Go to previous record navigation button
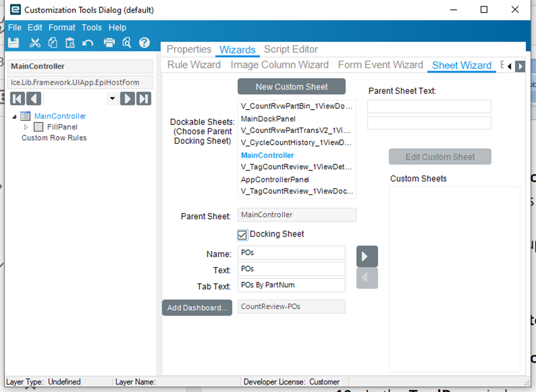The width and height of the screenshot is (536, 392). 34,99
